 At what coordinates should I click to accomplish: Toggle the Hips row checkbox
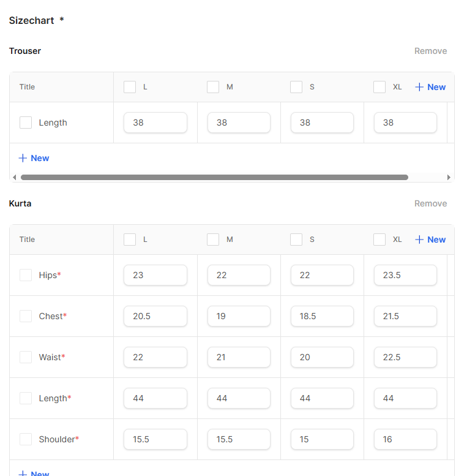tap(26, 275)
